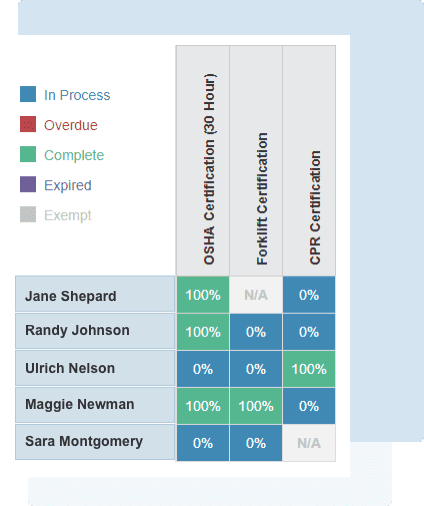Click the gray Exempt legend swatch
The width and height of the screenshot is (424, 506).
pos(28,214)
